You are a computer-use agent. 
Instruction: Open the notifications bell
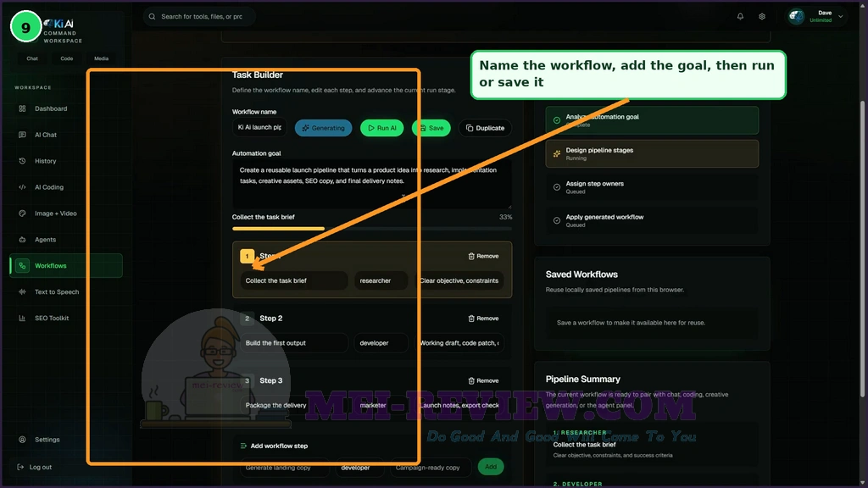(x=740, y=17)
